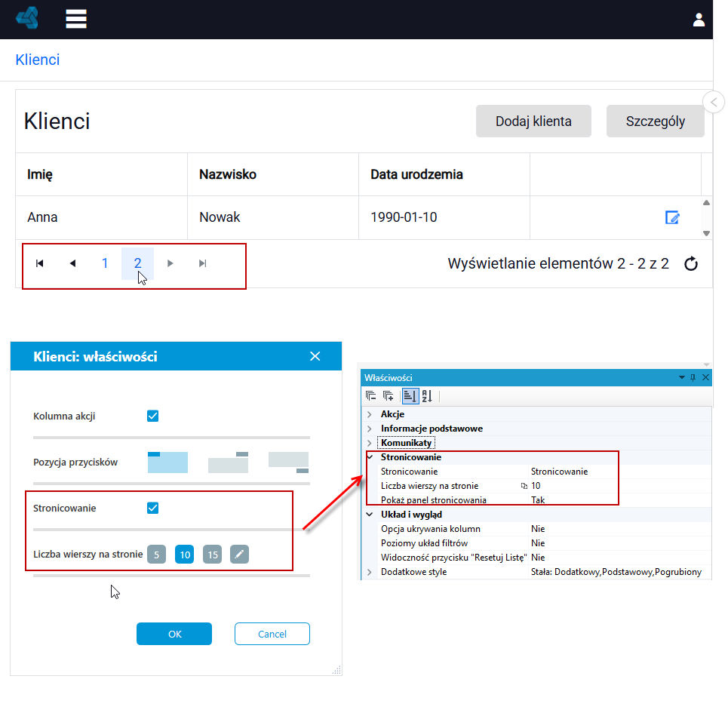Go to first page of pagination
The height and width of the screenshot is (713, 728).
click(40, 263)
